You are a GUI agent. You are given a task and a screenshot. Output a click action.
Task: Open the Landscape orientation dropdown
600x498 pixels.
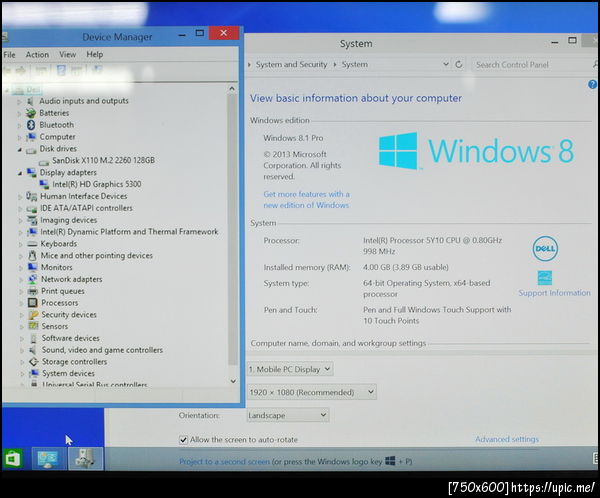tap(288, 415)
